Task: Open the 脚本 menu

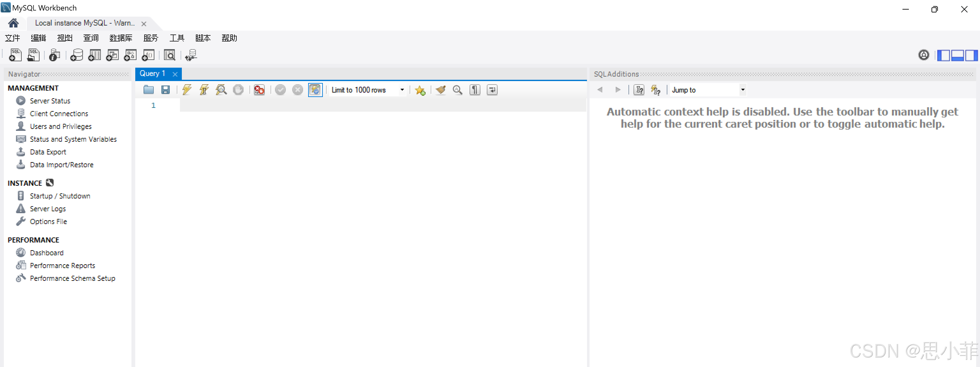Action: point(203,38)
